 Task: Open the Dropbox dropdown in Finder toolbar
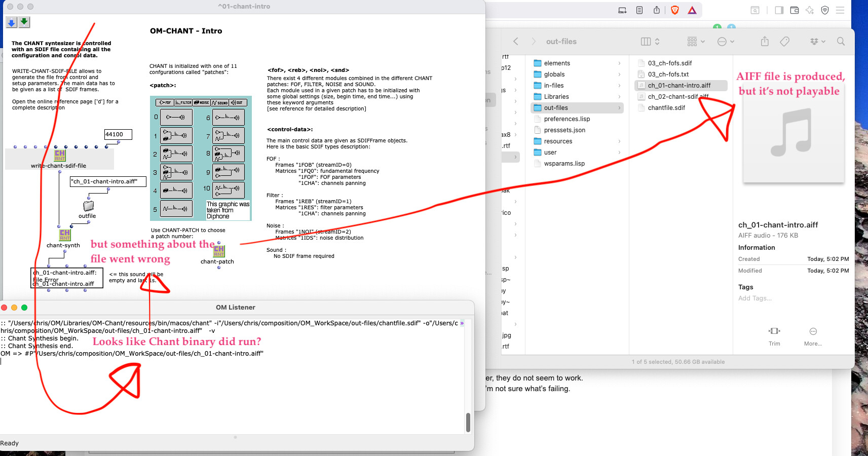point(818,42)
